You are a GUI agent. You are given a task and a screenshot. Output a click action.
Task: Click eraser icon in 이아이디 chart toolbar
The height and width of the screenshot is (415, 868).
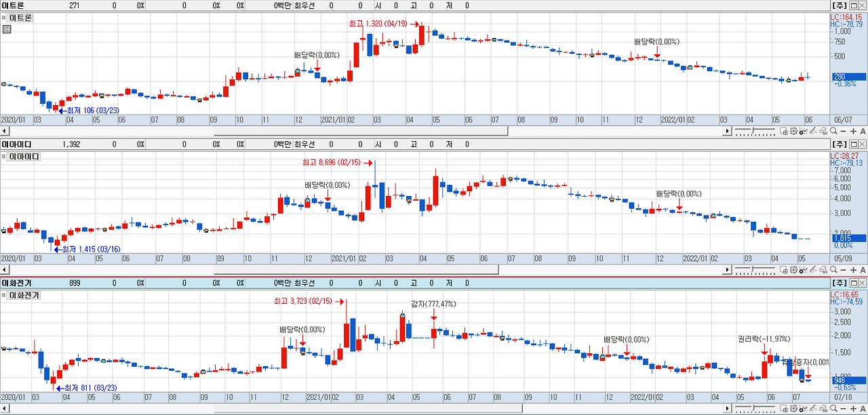823,269
